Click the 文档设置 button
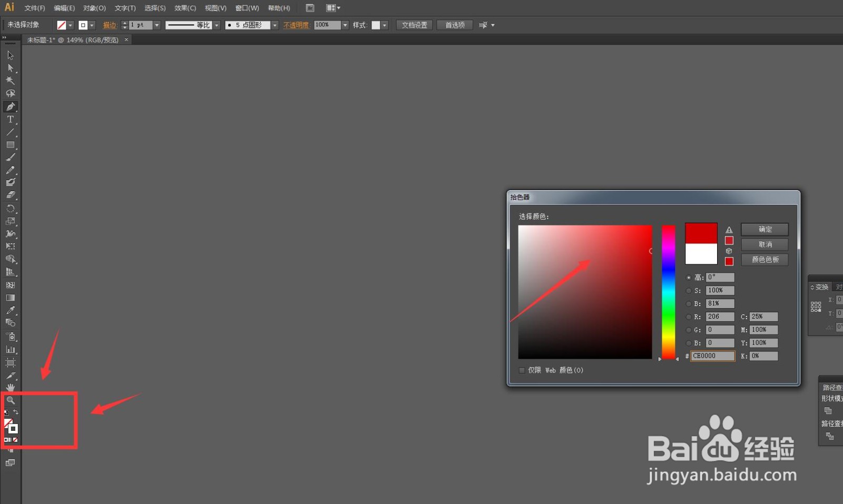This screenshot has width=843, height=504. coord(414,25)
